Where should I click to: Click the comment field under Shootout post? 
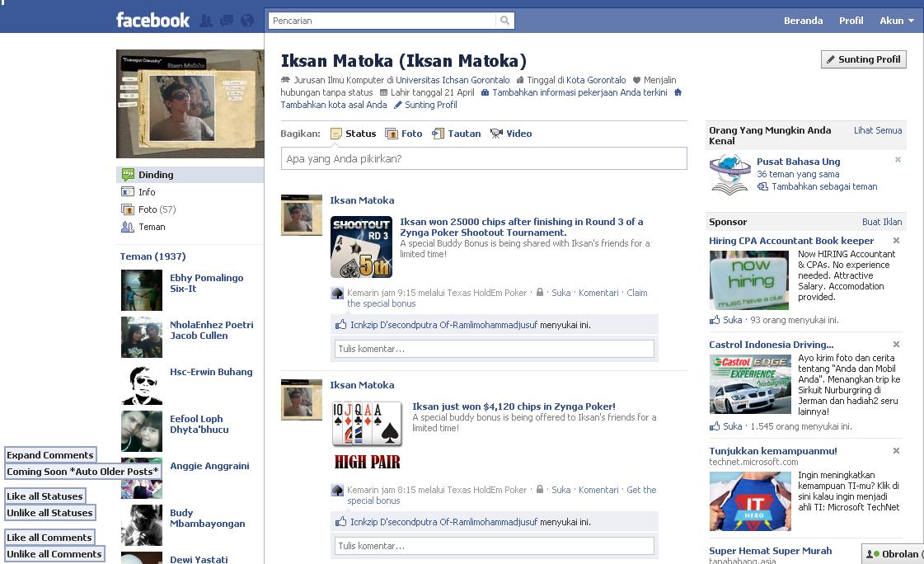pos(495,349)
